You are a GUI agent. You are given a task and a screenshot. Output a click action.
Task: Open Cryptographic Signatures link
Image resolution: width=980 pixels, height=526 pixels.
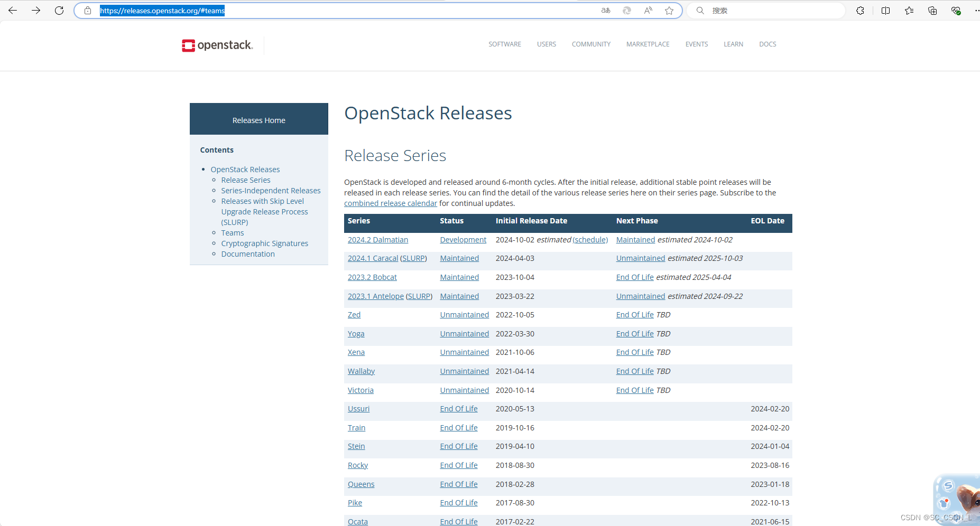pos(265,243)
